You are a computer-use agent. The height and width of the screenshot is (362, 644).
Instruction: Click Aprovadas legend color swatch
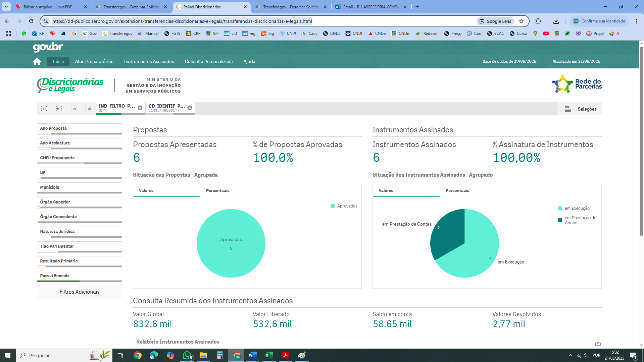click(x=333, y=206)
